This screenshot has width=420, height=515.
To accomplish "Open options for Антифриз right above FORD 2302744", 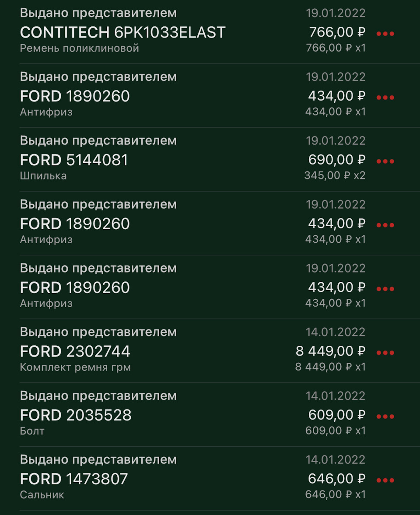I will (x=385, y=288).
